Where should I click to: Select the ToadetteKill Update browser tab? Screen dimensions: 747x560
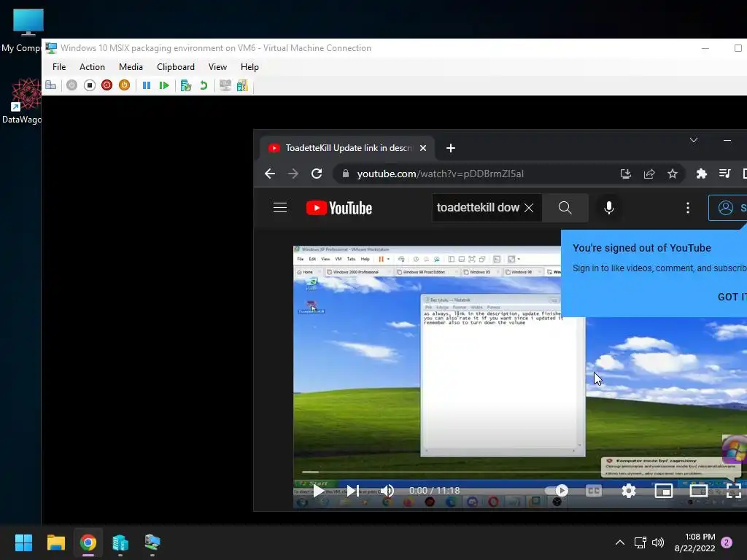click(347, 148)
